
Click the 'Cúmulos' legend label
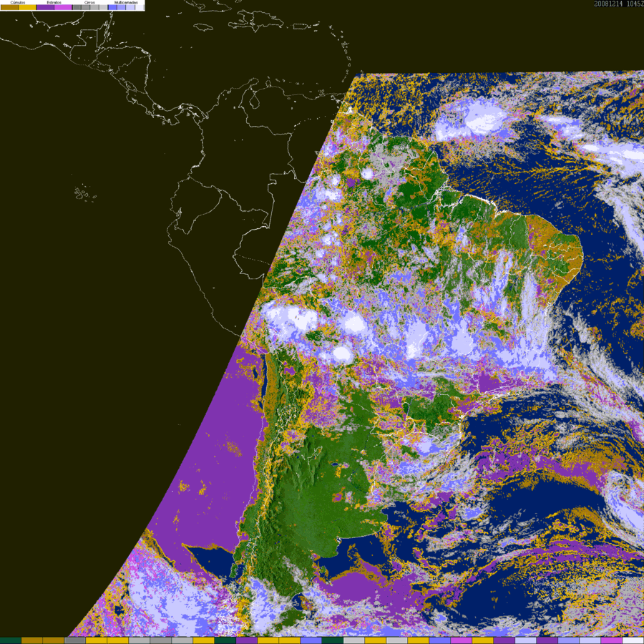18,2
